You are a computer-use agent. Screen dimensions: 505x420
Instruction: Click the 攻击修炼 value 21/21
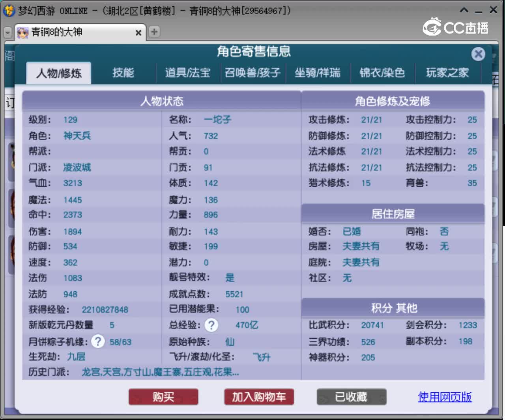coord(372,120)
